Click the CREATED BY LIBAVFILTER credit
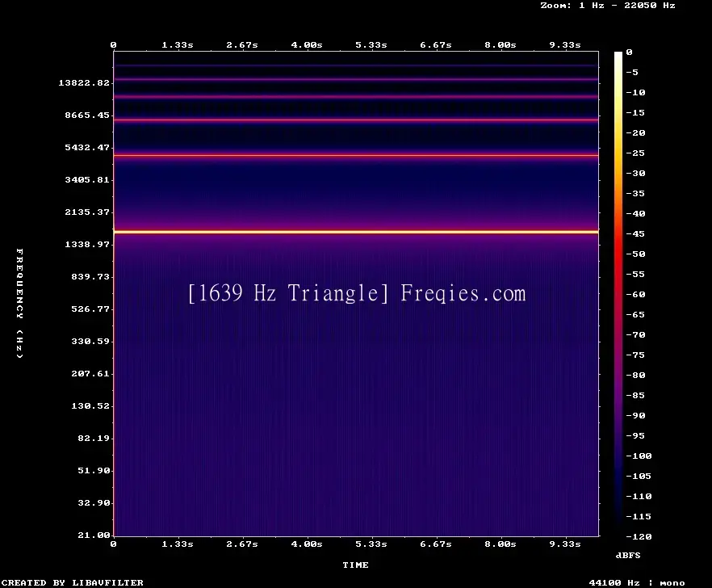Screen dimensions: 712x588 72,582
